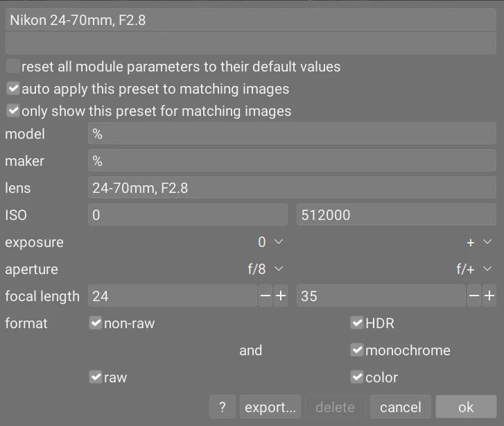
Task: Click the minimum ISO field showing 0
Action: [188, 214]
